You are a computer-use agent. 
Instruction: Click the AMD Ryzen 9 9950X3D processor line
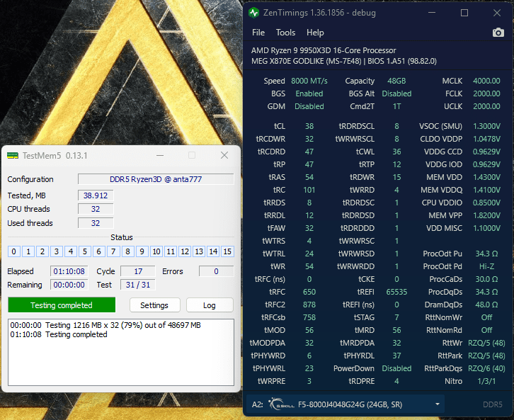324,50
